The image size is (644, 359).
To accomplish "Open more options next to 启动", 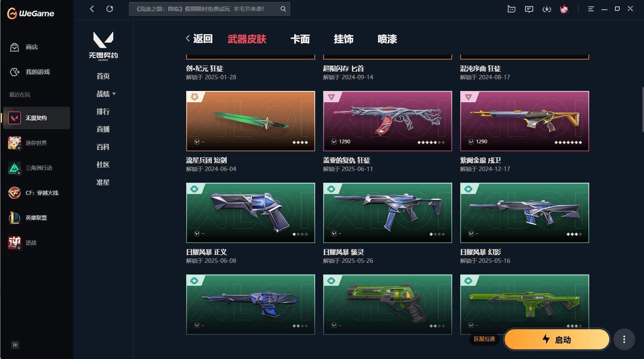I will pyautogui.click(x=624, y=339).
